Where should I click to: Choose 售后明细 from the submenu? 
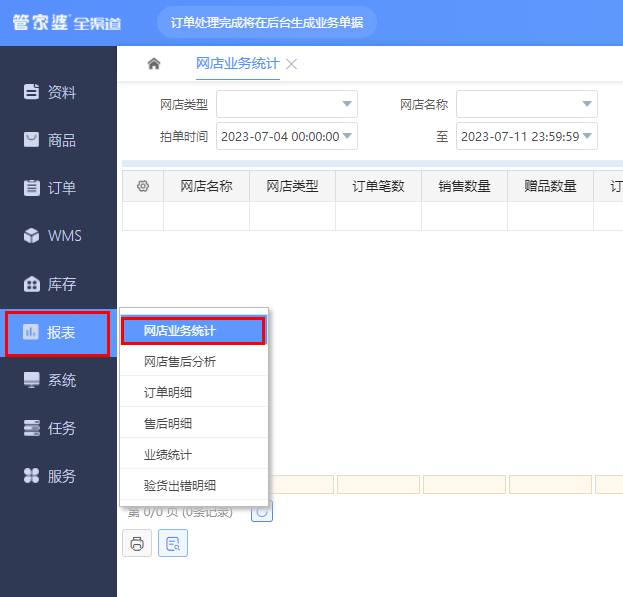[x=193, y=423]
